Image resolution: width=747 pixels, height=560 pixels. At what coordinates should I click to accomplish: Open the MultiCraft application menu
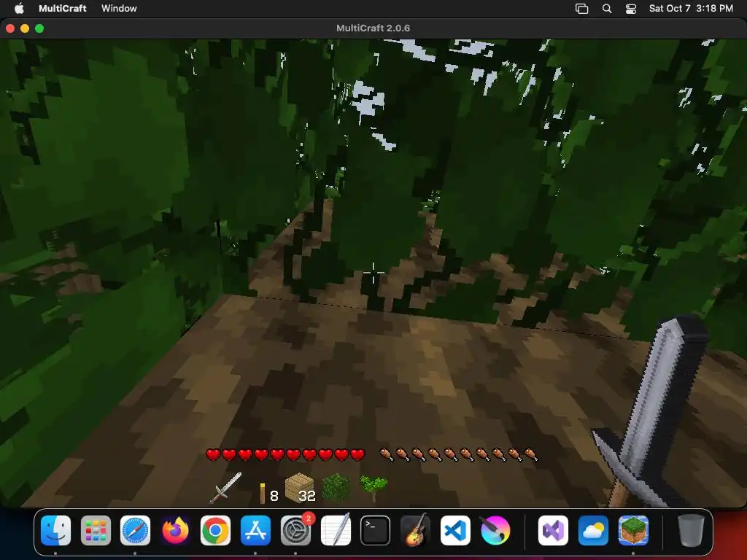[x=63, y=8]
